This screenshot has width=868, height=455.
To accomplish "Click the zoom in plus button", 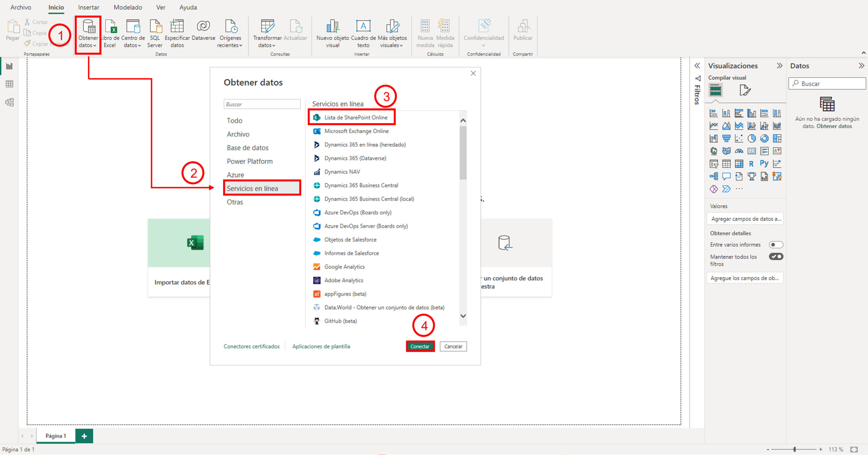I will point(820,449).
